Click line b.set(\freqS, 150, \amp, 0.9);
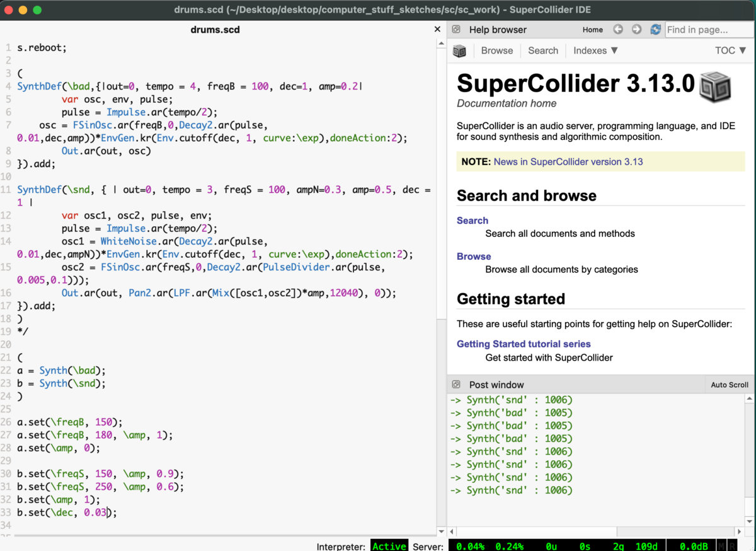Viewport: 756px width, 551px height. point(100,474)
